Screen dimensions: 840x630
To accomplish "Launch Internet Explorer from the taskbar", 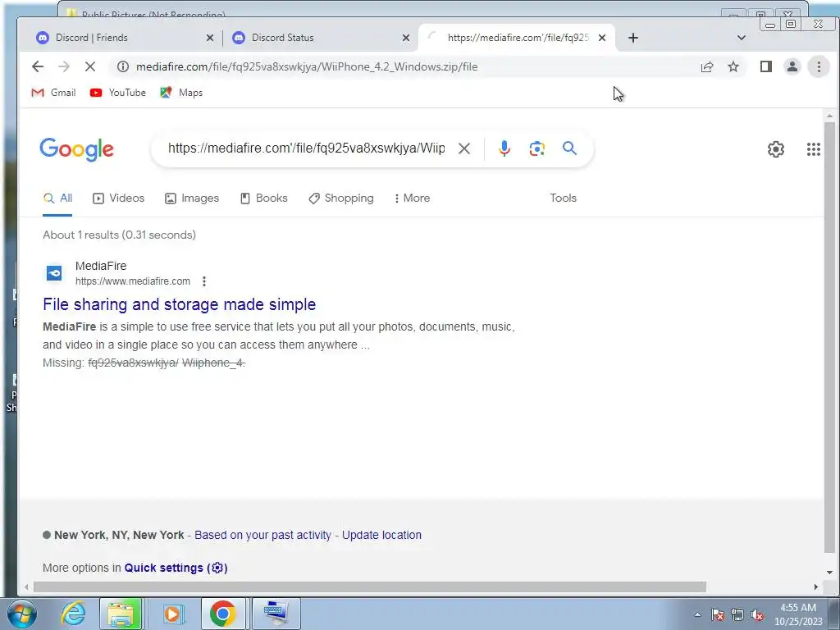I will click(73, 614).
